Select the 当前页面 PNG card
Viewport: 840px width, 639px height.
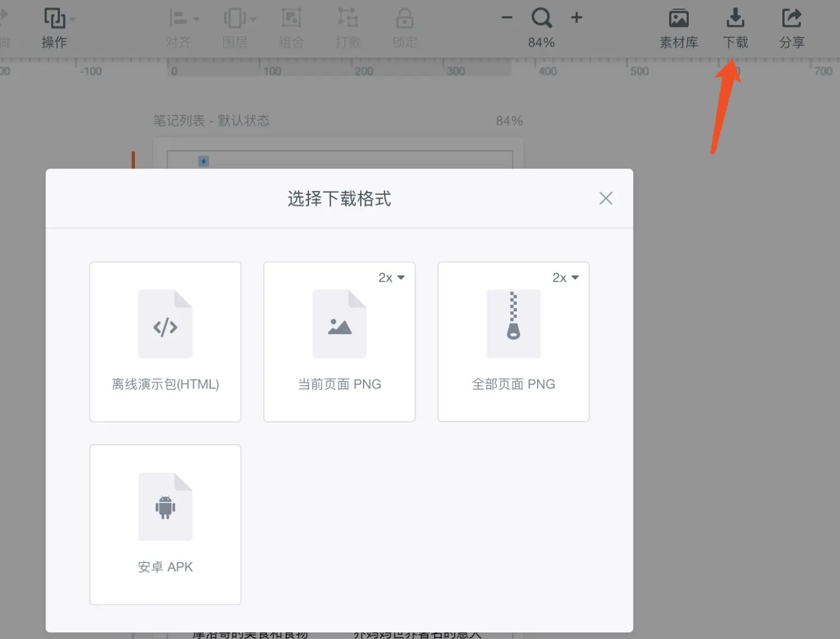click(339, 342)
